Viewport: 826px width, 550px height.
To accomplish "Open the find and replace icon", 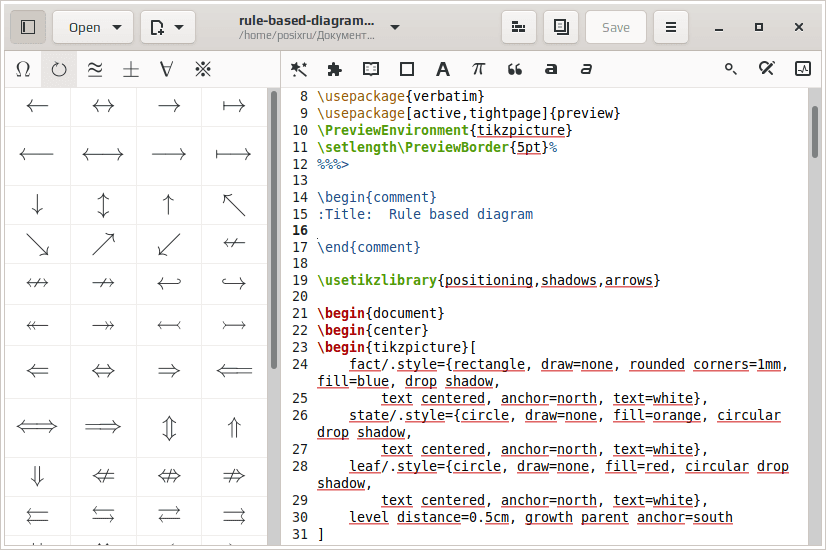I will (x=766, y=69).
